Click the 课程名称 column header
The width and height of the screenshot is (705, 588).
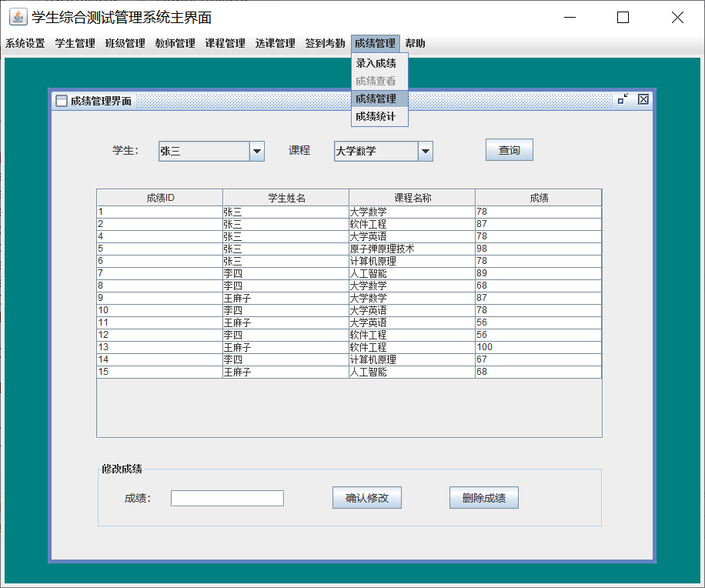point(413,198)
